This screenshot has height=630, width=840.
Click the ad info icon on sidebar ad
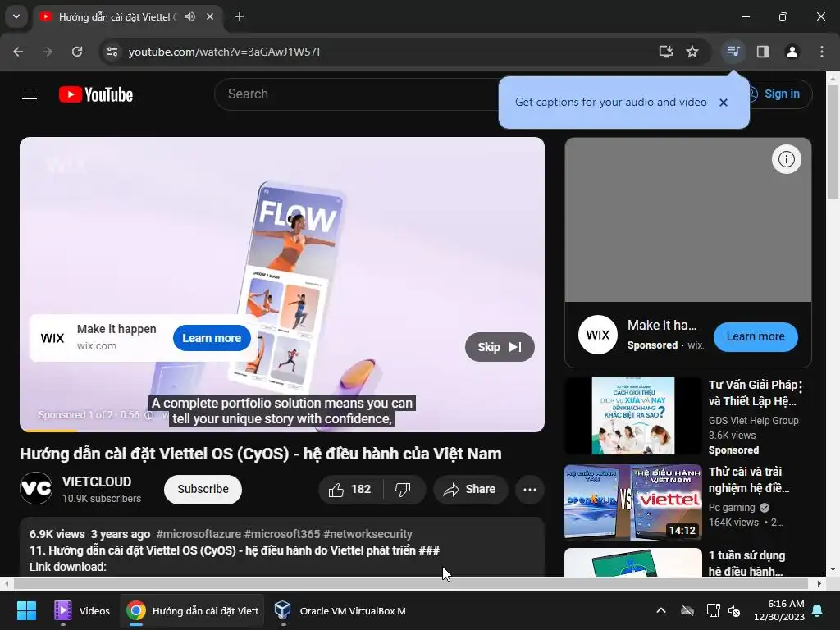pos(786,159)
